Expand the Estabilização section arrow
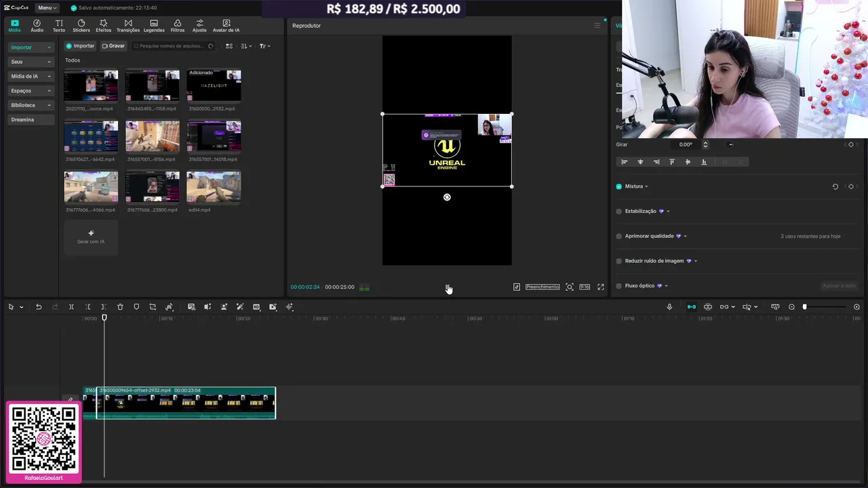 click(x=668, y=211)
